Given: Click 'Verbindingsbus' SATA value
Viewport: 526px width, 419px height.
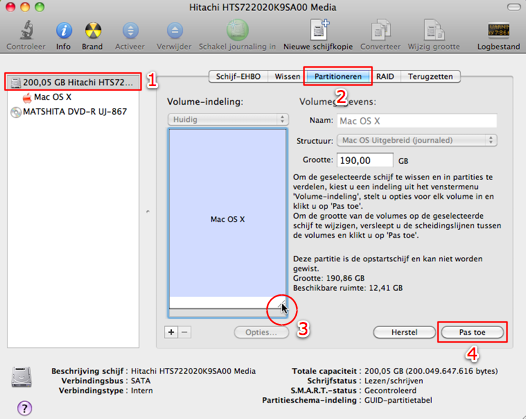Looking at the screenshot, I should click(141, 381).
